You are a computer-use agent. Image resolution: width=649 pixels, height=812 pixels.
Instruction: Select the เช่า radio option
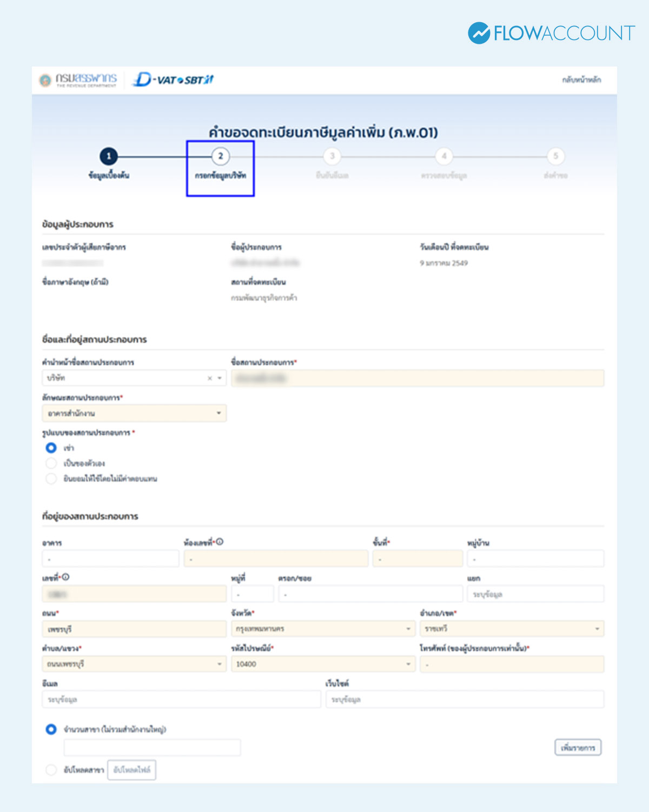[x=51, y=448]
